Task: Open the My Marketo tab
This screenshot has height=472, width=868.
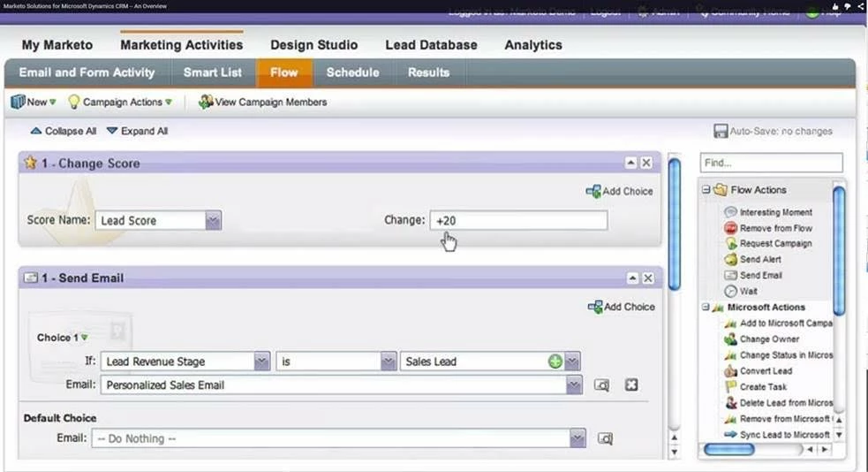Action: tap(57, 45)
